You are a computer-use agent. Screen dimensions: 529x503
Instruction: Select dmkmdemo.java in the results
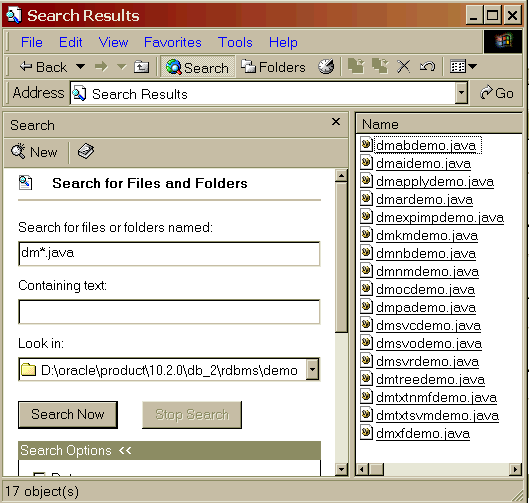pyautogui.click(x=427, y=235)
